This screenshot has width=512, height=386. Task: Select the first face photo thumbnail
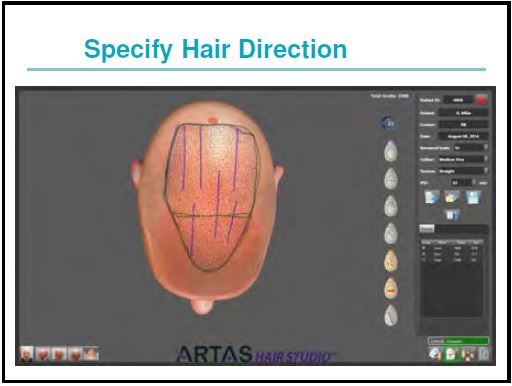click(27, 354)
